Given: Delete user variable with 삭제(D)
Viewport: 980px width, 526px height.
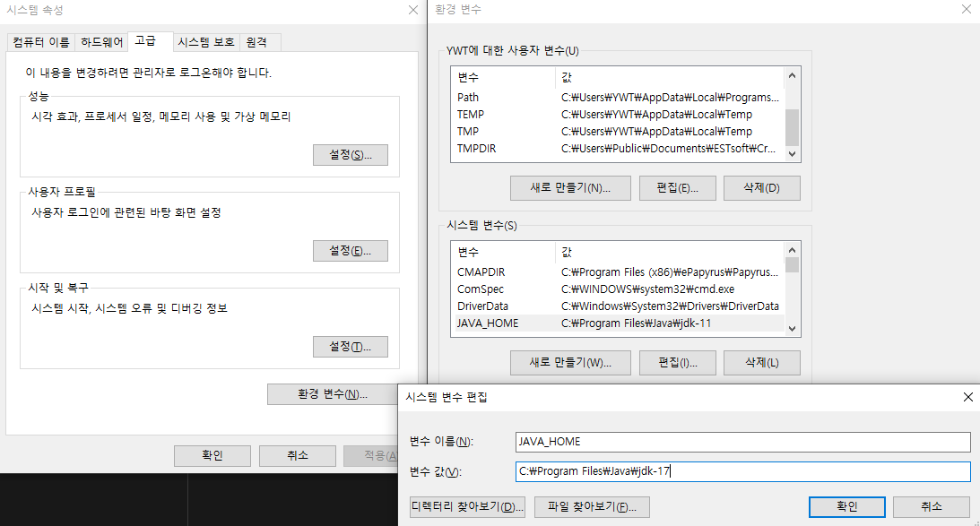Looking at the screenshot, I should 762,188.
